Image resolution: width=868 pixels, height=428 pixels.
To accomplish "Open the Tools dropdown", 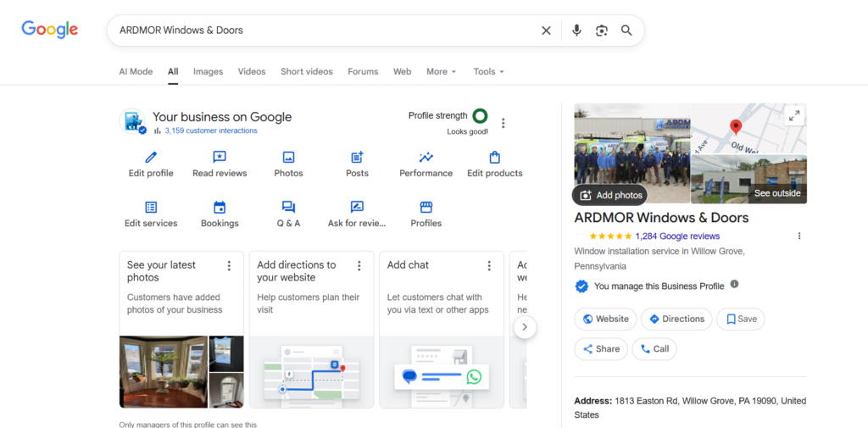I will click(488, 72).
